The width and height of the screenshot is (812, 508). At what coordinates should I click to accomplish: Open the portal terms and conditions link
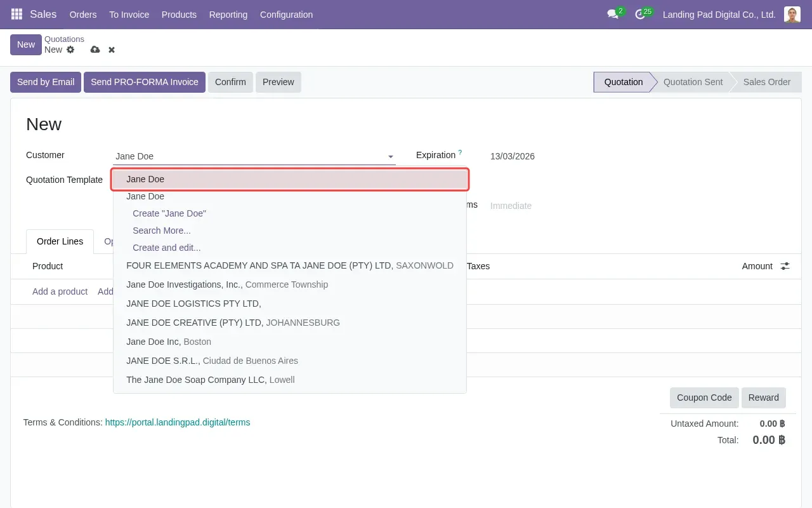tap(178, 422)
